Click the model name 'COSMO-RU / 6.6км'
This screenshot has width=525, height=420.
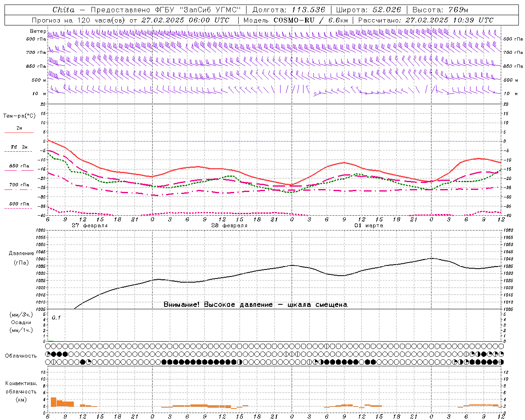[x=310, y=20]
